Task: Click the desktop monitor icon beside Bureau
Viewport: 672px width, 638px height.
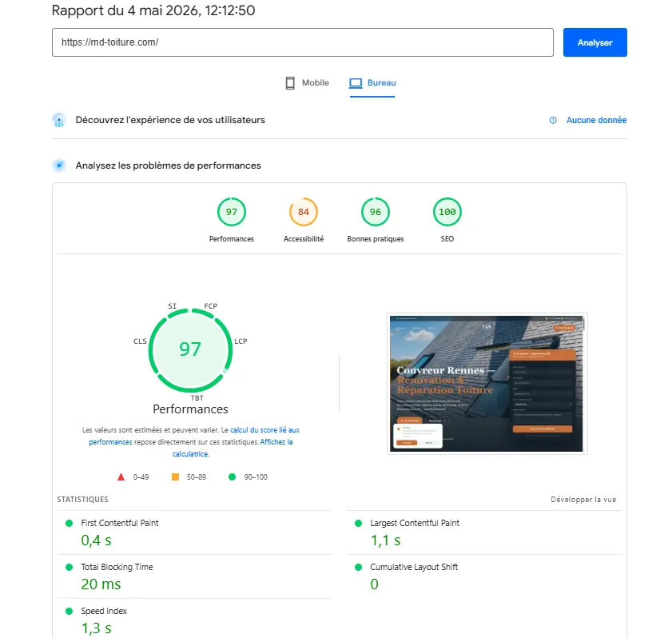Action: [x=356, y=83]
